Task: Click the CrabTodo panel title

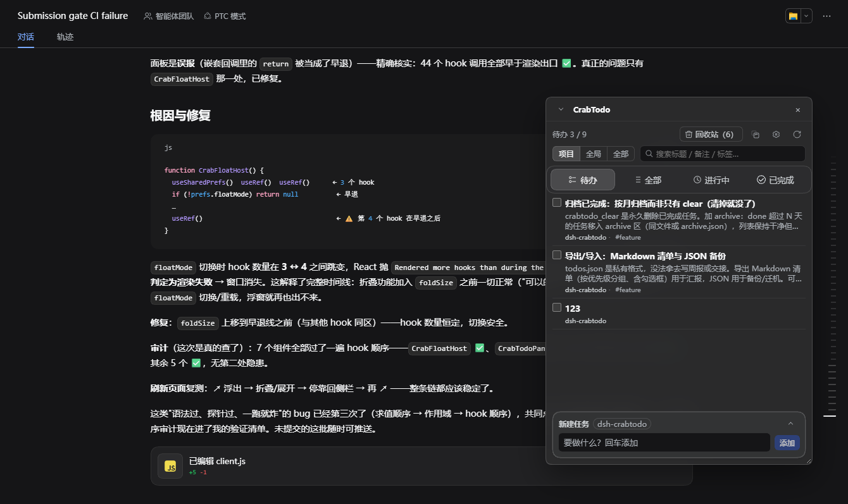Action: [x=592, y=109]
